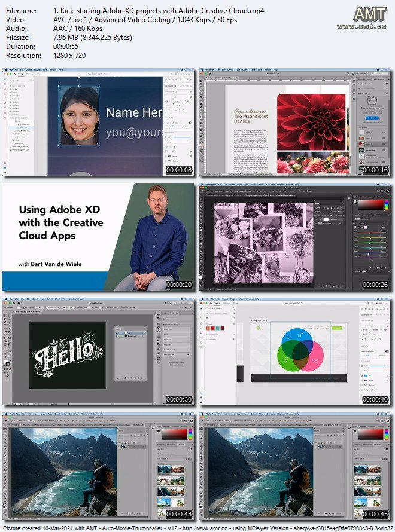Viewport: 395px width, 532px height.
Task: Click the '1280 x 720' resolution value
Action: tap(69, 56)
